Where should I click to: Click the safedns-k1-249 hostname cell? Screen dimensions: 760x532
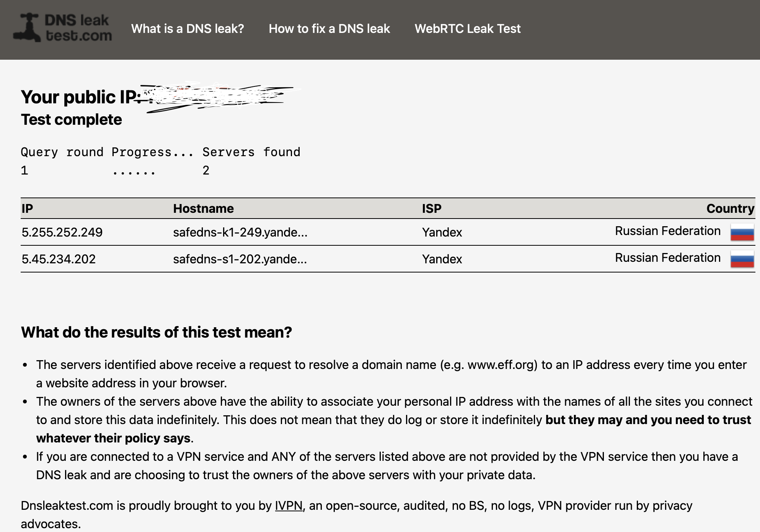(240, 232)
